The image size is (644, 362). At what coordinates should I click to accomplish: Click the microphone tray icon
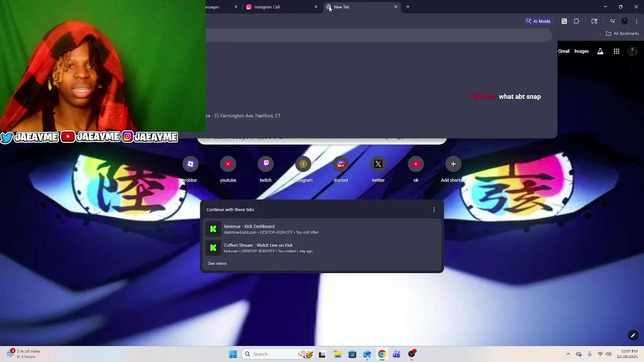pos(590,354)
